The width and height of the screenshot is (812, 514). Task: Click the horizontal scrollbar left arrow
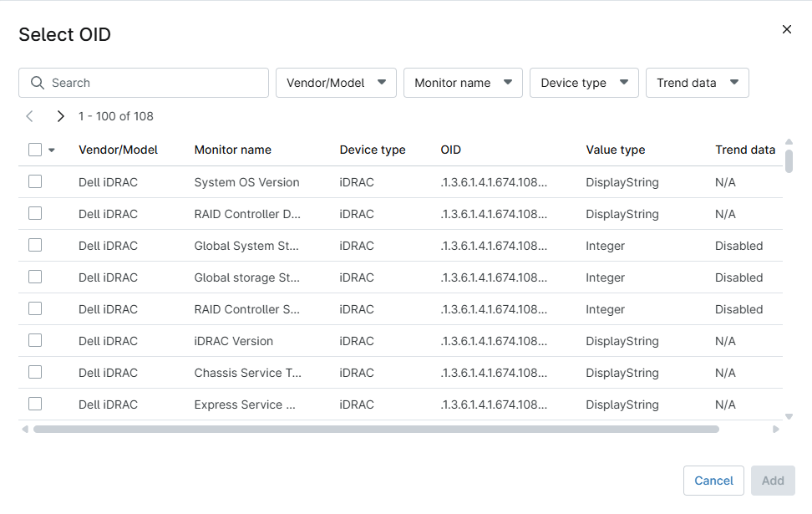[x=25, y=429]
